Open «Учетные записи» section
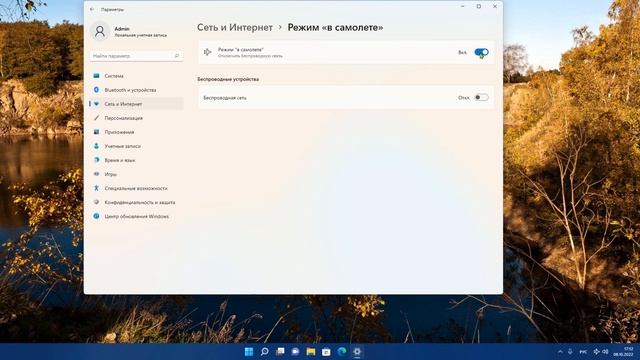Viewport: 640px width, 360px height. click(136, 146)
